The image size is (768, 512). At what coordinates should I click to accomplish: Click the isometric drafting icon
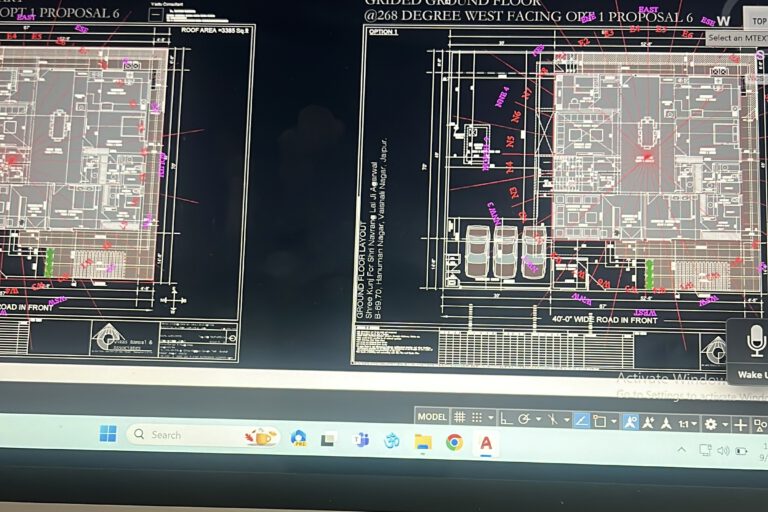click(x=552, y=420)
